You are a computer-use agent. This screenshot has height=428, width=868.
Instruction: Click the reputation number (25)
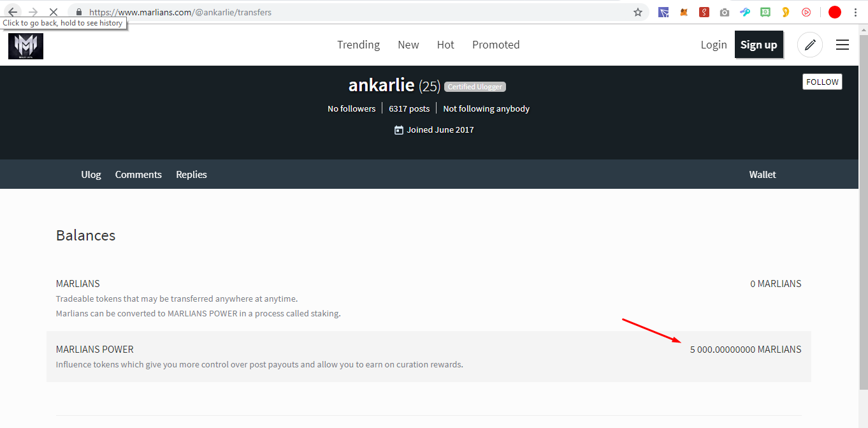430,86
